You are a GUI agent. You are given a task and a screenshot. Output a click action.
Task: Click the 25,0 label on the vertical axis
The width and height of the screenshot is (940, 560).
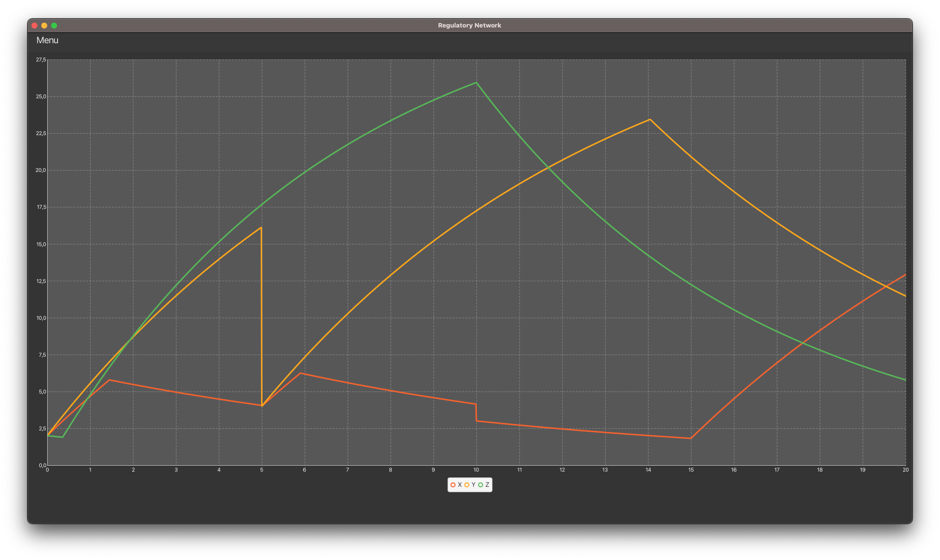tap(41, 97)
